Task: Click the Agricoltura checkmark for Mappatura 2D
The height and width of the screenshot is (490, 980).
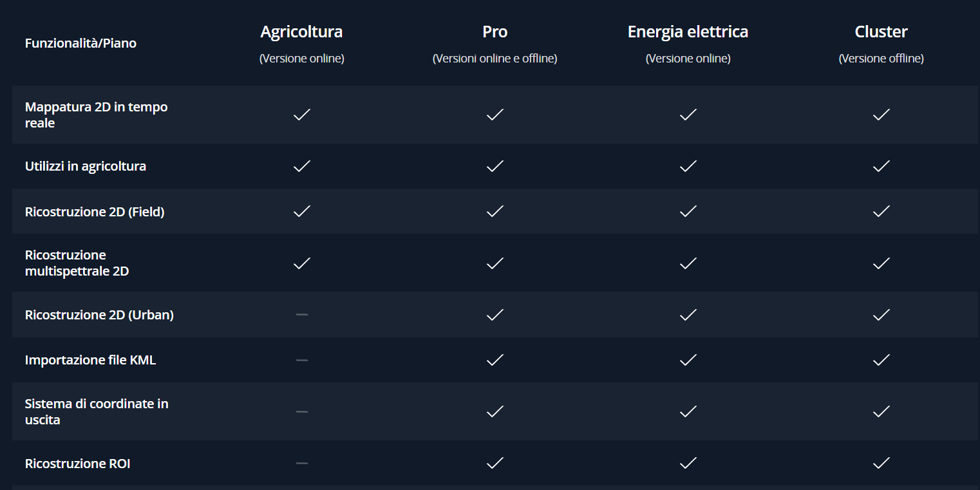Action: (x=301, y=115)
